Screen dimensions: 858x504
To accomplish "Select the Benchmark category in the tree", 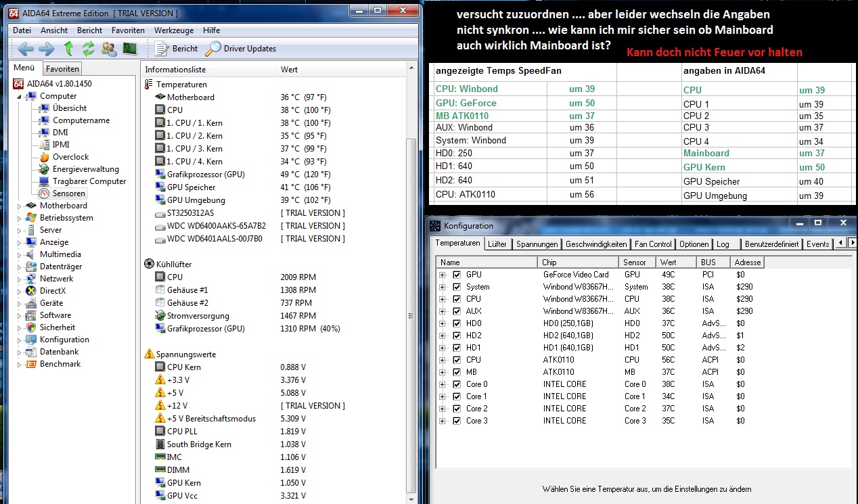I will point(60,364).
